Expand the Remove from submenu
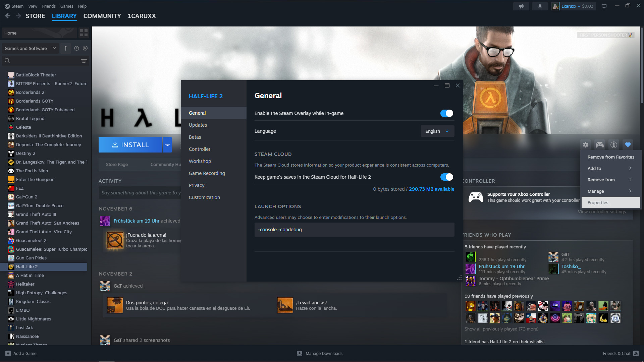This screenshot has height=362, width=644. point(610,180)
